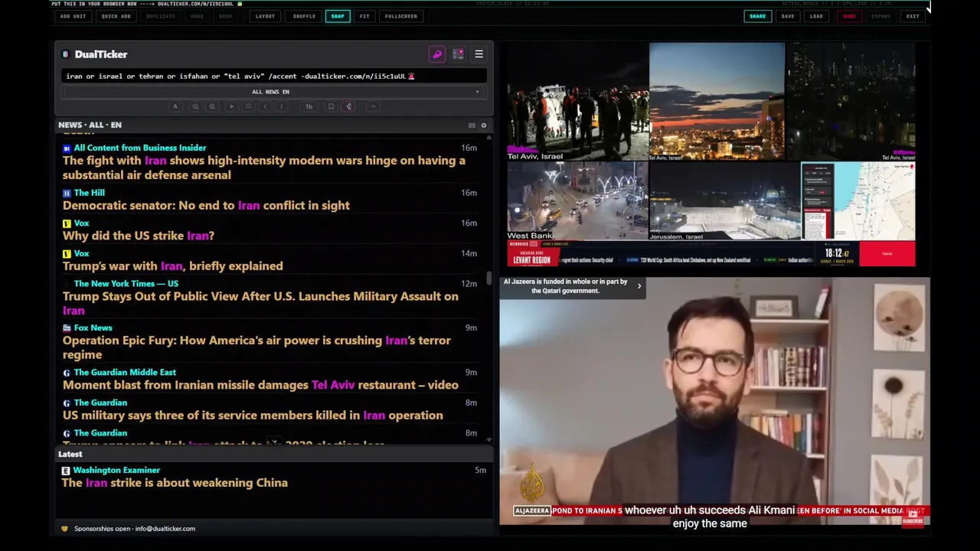
Task: Open the LAYOUT menu in toolbar
Action: click(265, 16)
